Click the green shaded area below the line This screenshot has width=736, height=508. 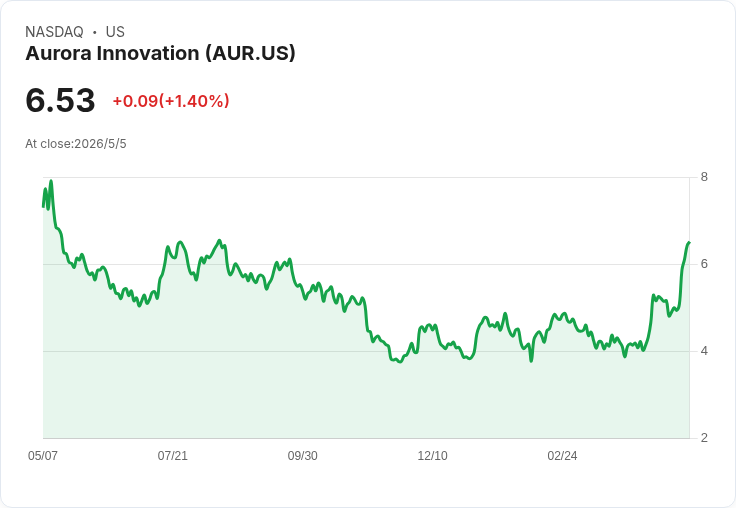click(x=366, y=399)
